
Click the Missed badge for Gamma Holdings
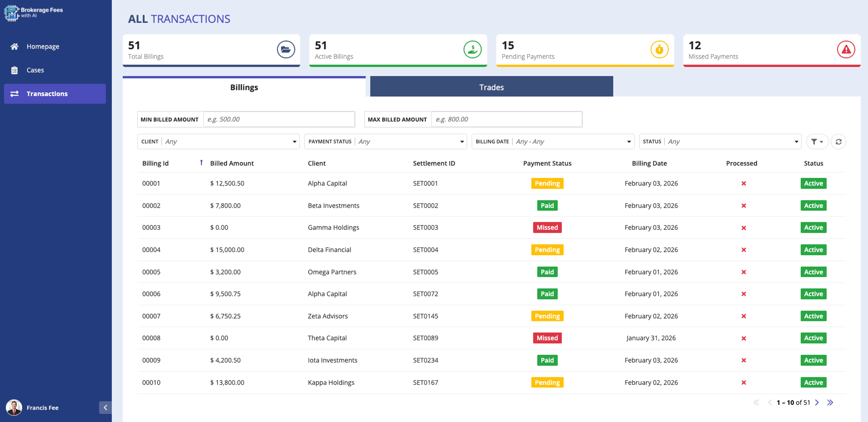[547, 227]
